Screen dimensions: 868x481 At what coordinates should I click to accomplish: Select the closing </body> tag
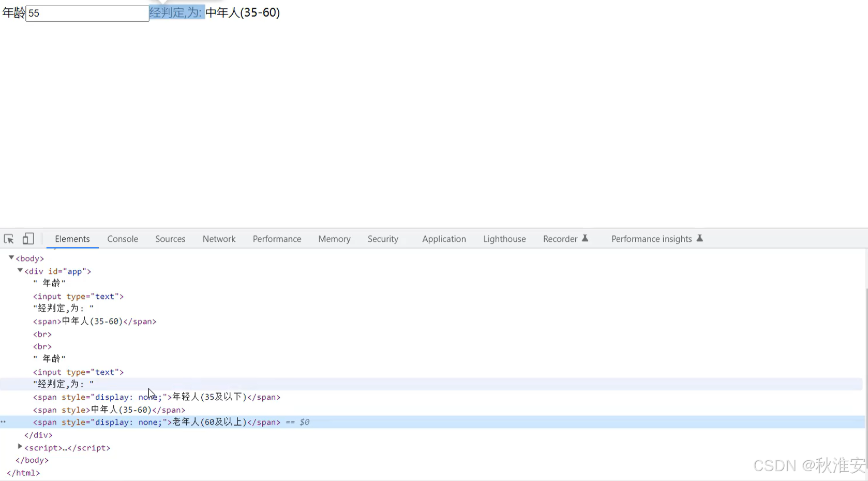click(x=32, y=460)
